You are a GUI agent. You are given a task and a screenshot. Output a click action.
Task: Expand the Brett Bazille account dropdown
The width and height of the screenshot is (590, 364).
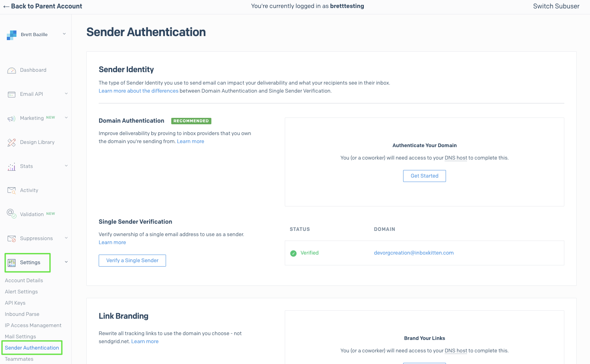tap(64, 34)
